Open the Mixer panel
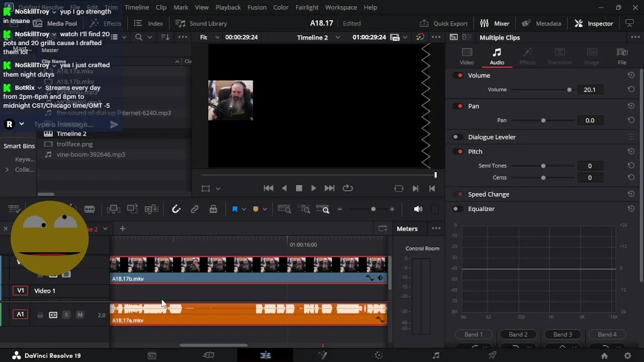This screenshot has width=644, height=362. point(495,23)
